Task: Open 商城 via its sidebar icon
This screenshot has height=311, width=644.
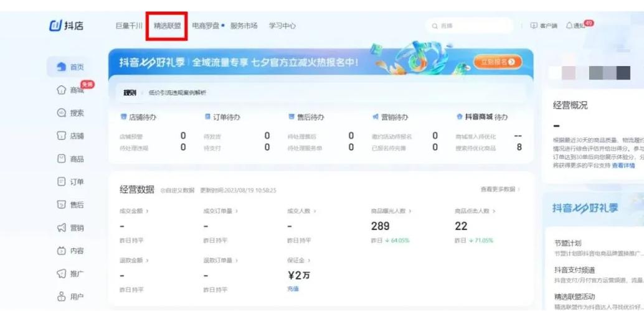Action: coord(61,90)
